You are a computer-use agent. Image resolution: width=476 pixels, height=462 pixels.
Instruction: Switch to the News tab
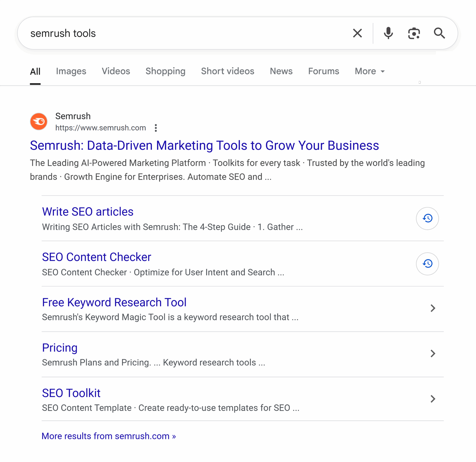pos(281,71)
